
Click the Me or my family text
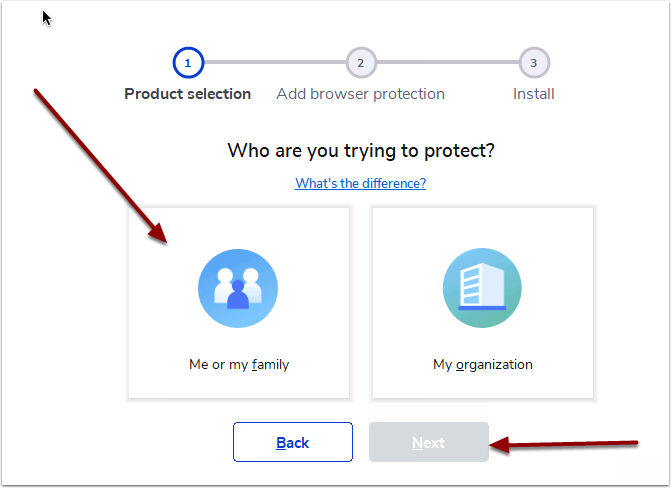point(239,364)
